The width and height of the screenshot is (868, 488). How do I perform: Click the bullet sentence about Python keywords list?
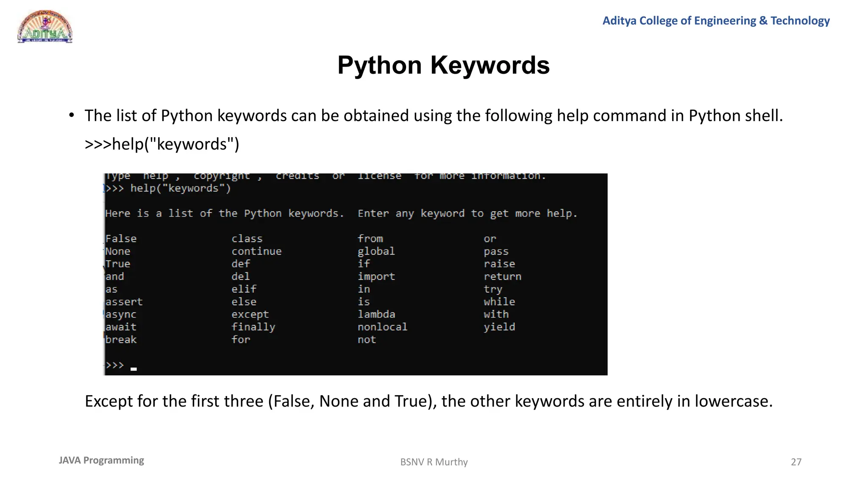click(x=434, y=116)
